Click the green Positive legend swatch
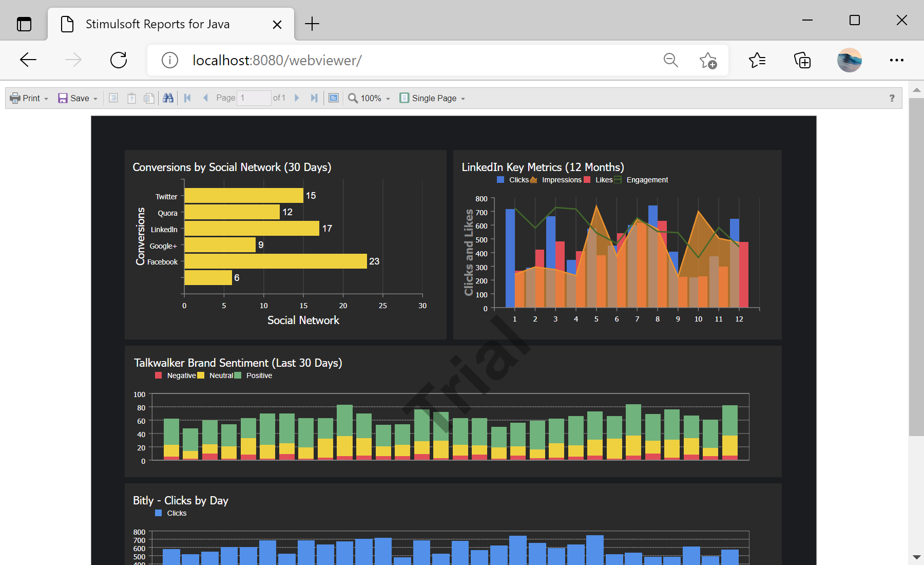Screen dimensions: 924x565 tap(238, 375)
